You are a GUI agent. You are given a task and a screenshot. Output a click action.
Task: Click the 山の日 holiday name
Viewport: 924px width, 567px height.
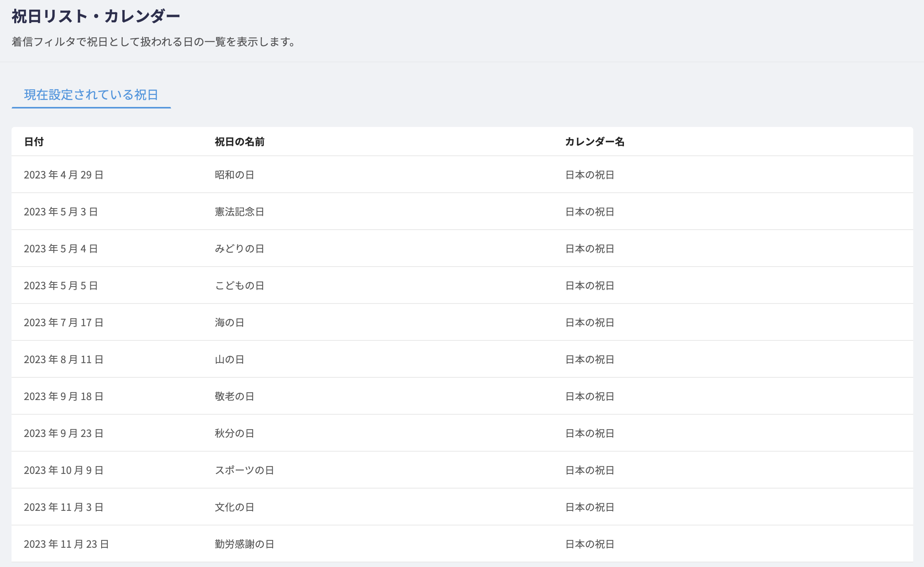(229, 359)
